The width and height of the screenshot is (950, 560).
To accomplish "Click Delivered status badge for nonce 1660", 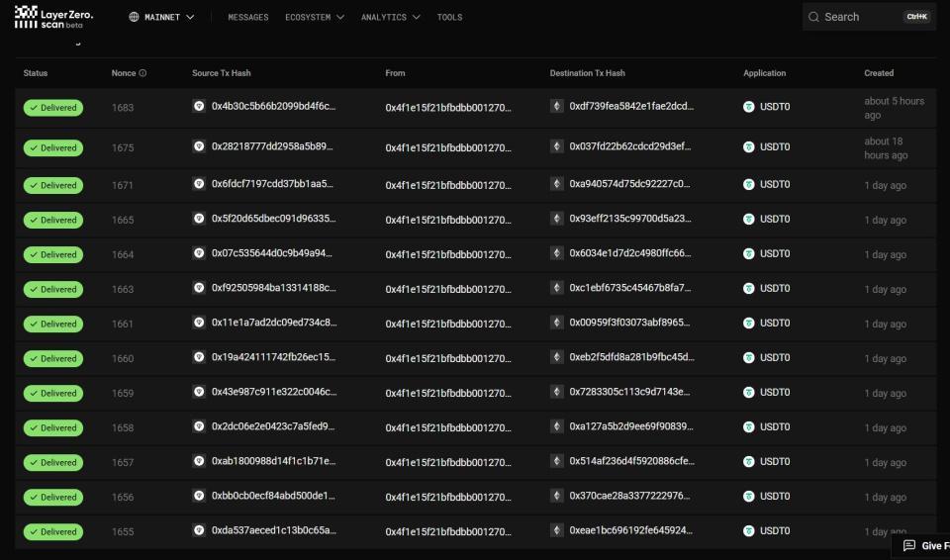I will (x=53, y=359).
